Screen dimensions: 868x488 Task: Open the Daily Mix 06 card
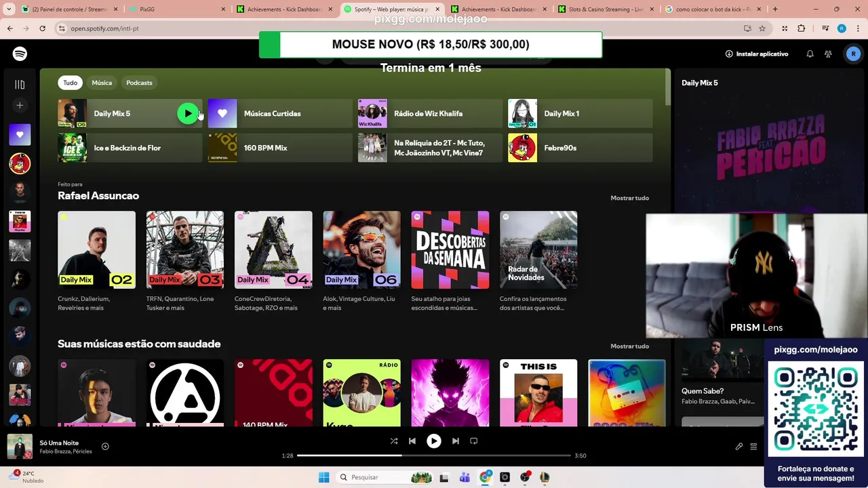tap(361, 261)
